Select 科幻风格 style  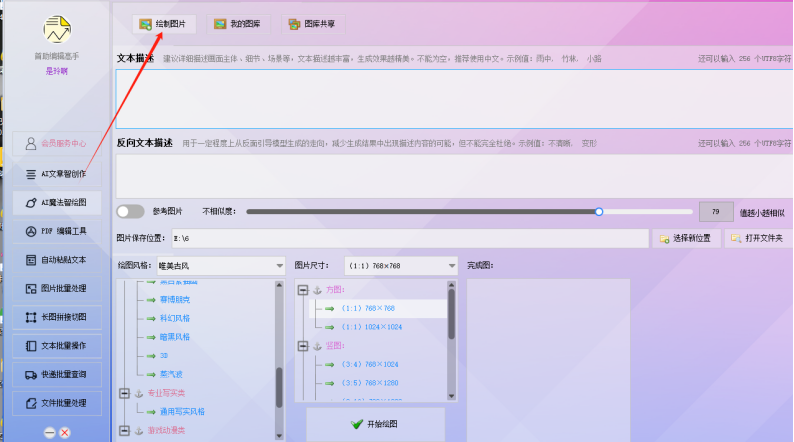click(x=175, y=318)
